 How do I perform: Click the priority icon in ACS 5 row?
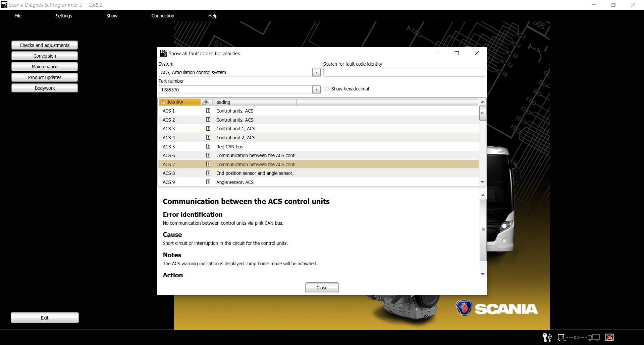(208, 147)
